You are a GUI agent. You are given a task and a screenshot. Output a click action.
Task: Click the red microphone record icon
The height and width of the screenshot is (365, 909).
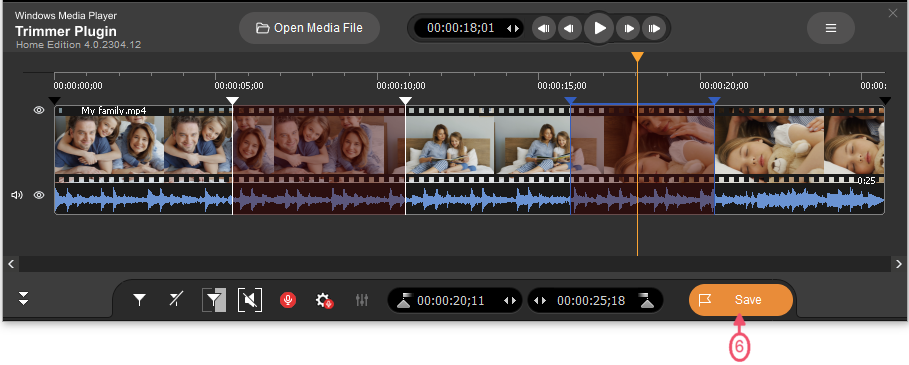[288, 300]
